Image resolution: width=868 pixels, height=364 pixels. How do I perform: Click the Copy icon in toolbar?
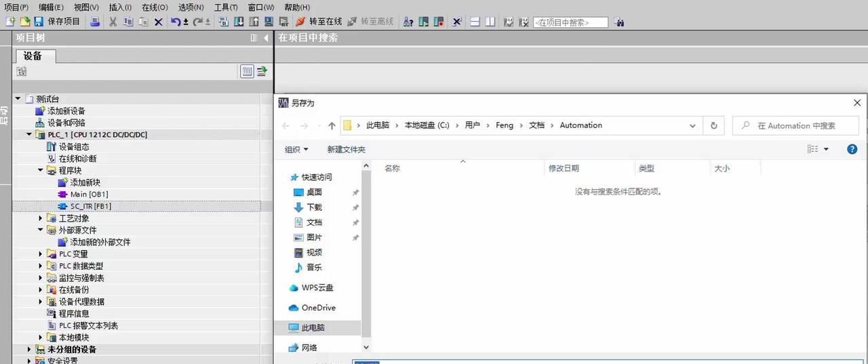tap(128, 22)
